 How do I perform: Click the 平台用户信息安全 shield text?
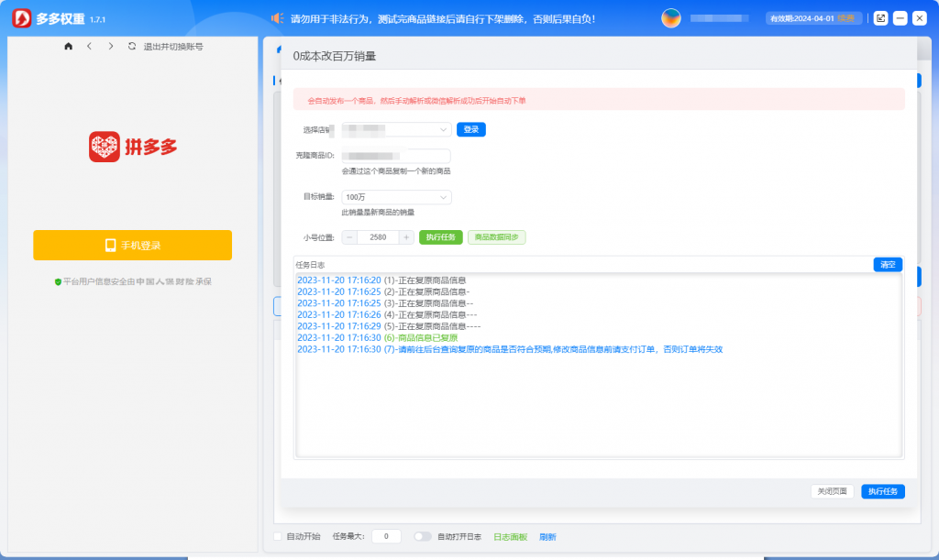[x=133, y=281]
